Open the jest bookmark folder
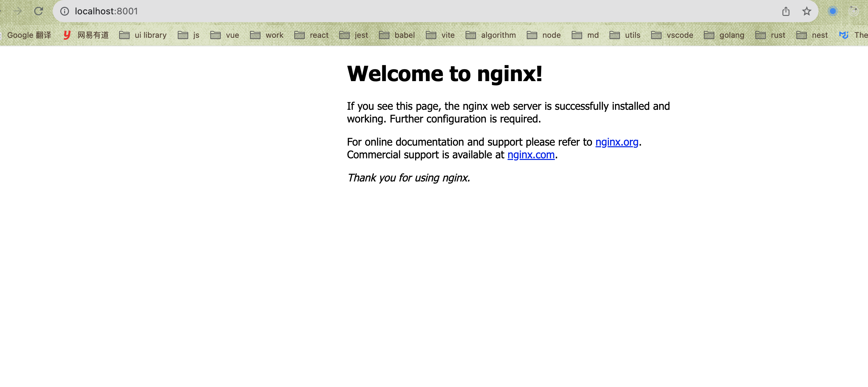 354,35
